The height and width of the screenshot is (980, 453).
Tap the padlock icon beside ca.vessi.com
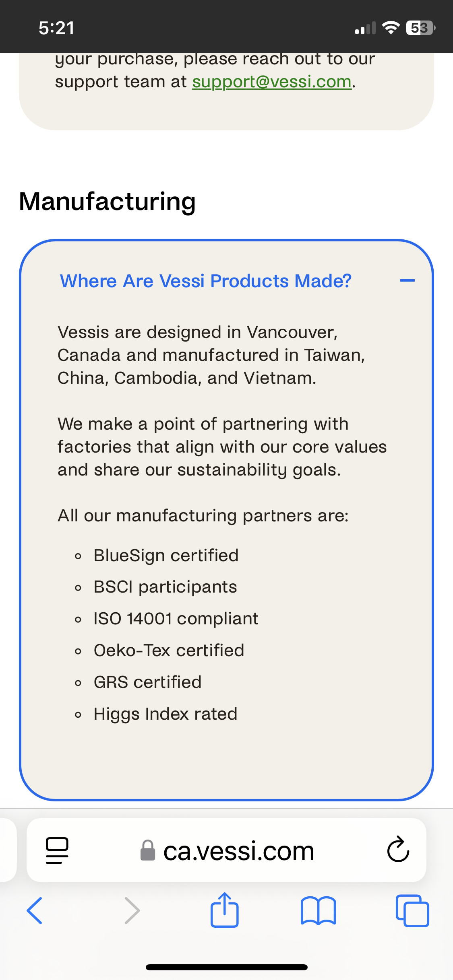pos(147,850)
